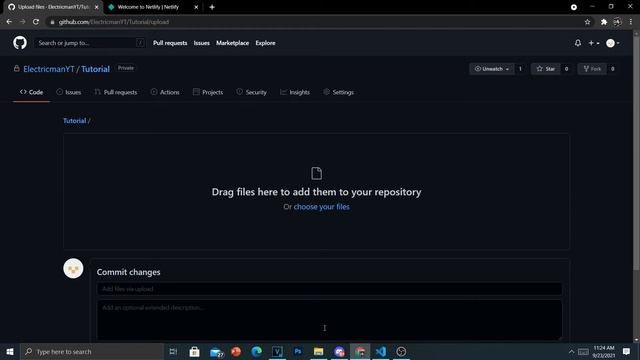Image resolution: width=640 pixels, height=360 pixels.
Task: Click the taskbar clock showing 11:24 AM
Action: 604,351
